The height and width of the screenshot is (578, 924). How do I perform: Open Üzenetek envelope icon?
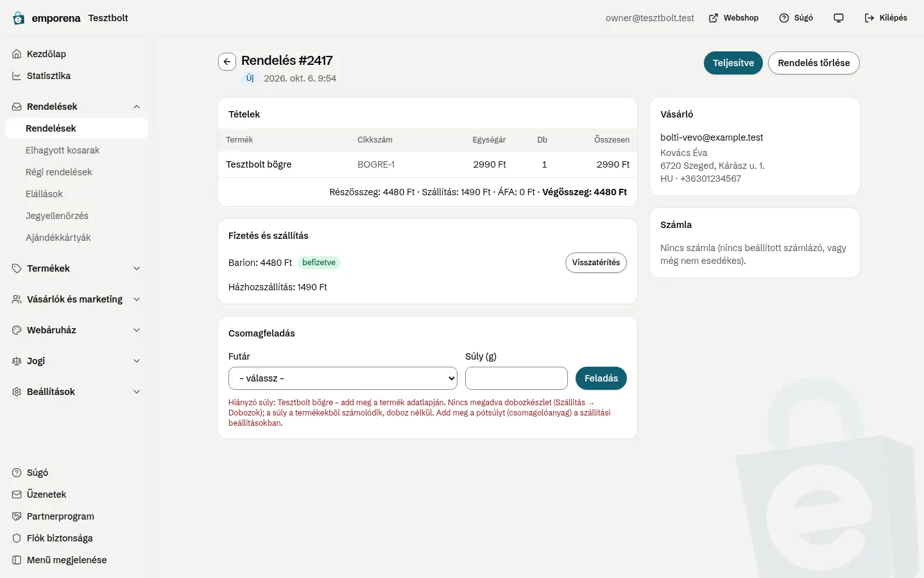pyautogui.click(x=17, y=495)
